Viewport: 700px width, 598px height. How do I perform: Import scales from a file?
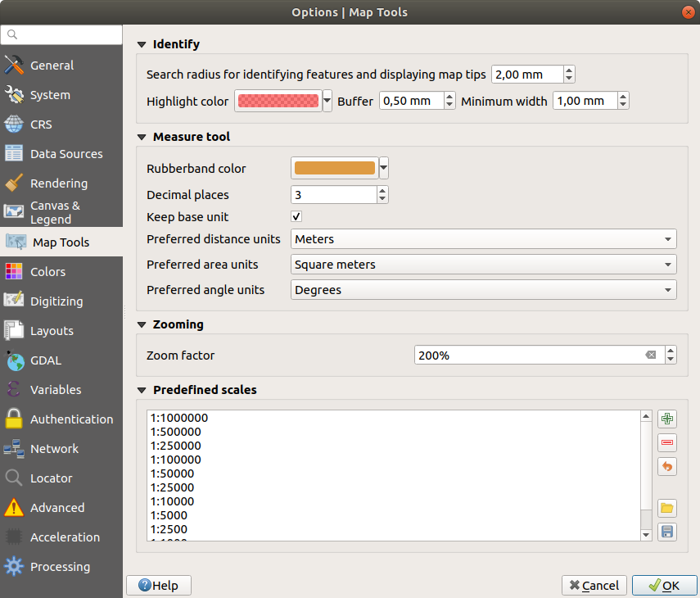666,507
